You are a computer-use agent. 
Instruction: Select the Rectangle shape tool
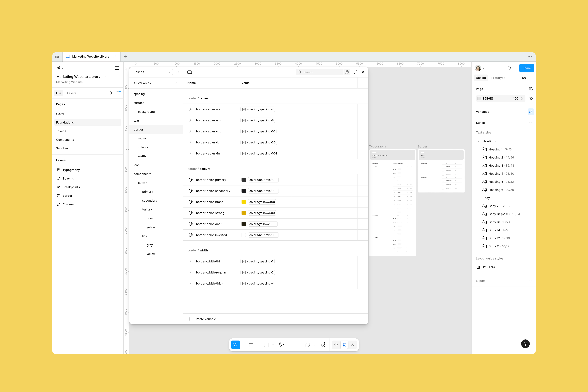point(266,345)
